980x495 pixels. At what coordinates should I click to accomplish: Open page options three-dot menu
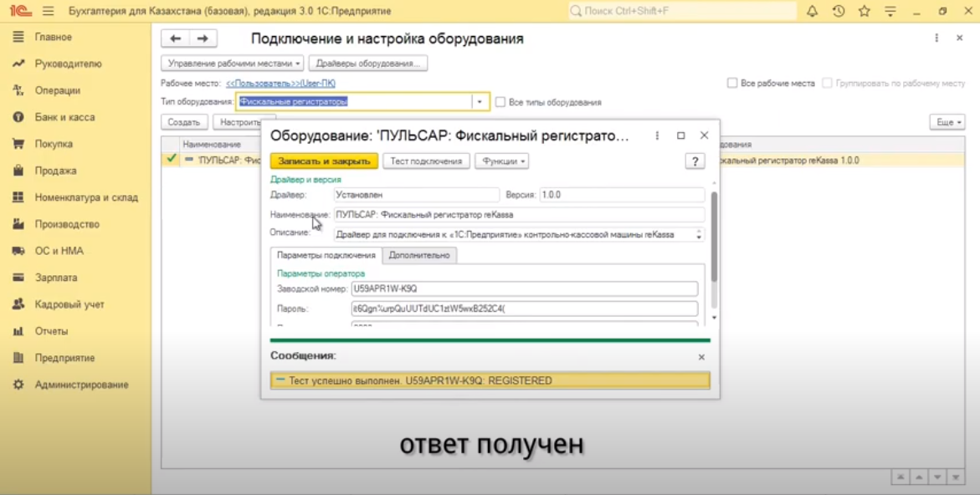click(936, 38)
